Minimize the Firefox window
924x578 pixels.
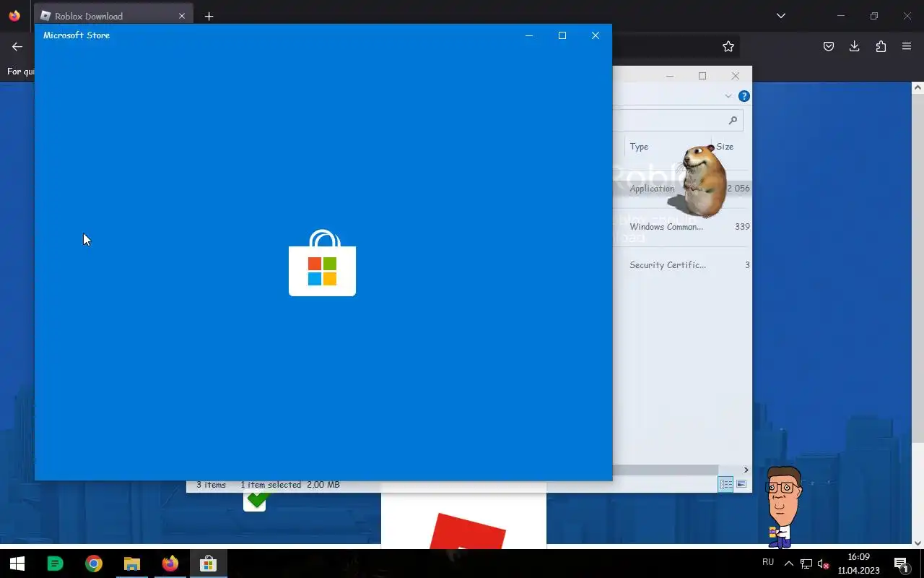tap(841, 16)
